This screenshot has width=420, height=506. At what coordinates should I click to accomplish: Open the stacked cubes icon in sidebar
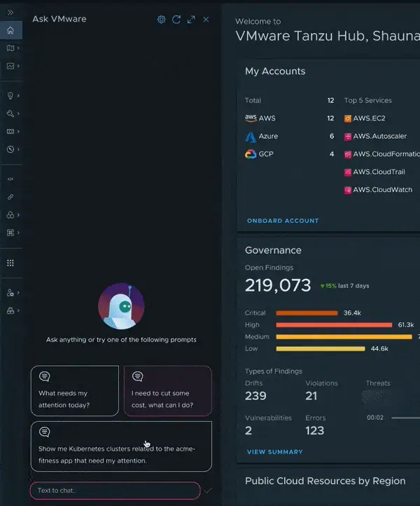[10, 310]
